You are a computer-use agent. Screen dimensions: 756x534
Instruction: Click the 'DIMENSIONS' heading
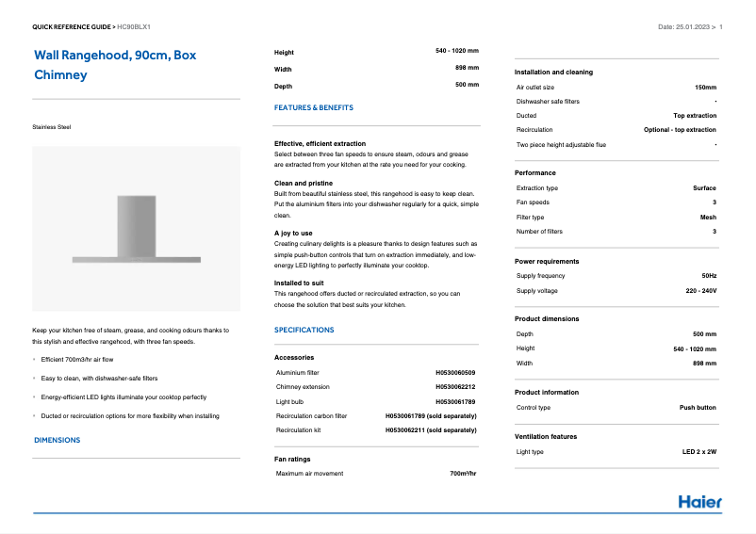point(57,440)
